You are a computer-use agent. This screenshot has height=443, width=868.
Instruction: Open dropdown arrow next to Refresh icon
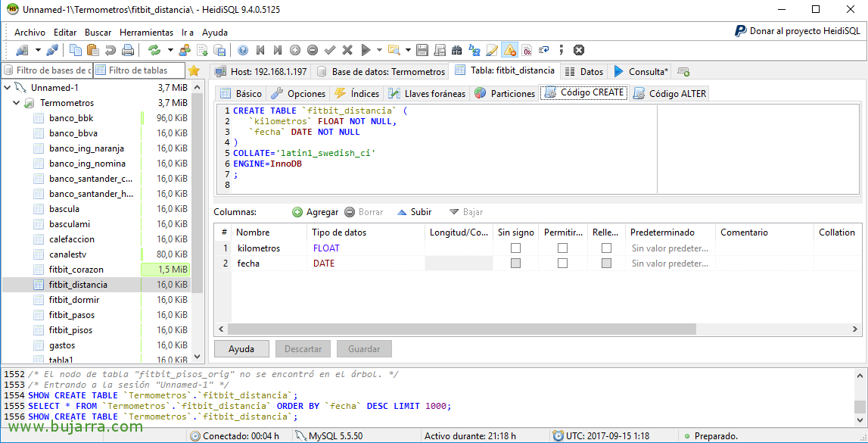tap(170, 51)
